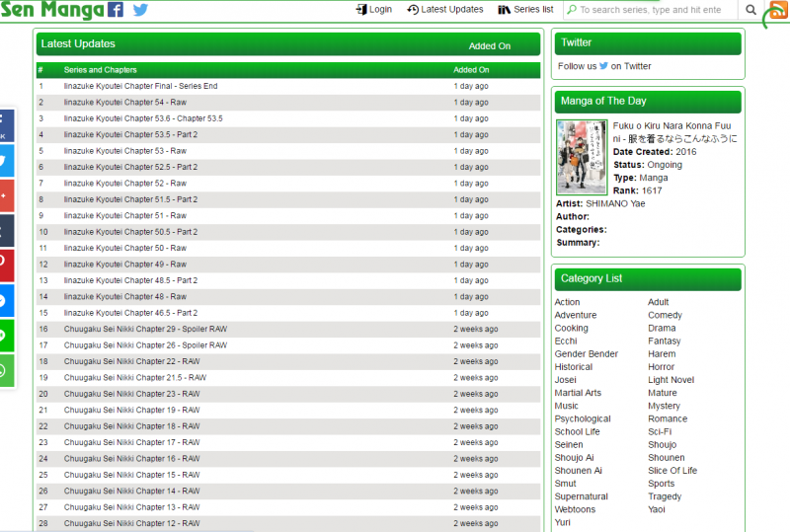Share via Messenger in left sidebar

pos(5,300)
